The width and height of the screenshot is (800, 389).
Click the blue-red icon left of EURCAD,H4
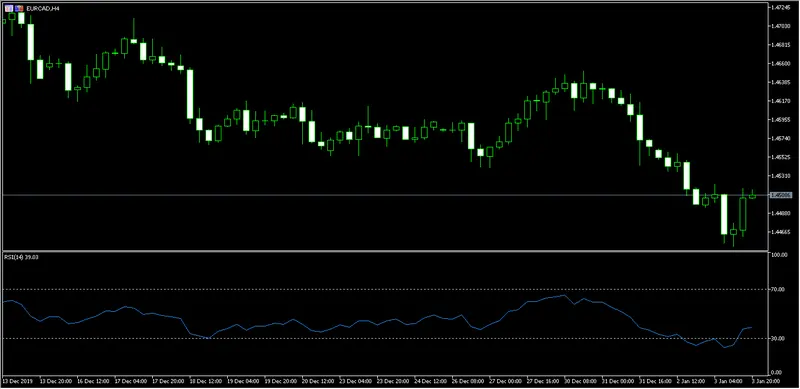pos(19,9)
